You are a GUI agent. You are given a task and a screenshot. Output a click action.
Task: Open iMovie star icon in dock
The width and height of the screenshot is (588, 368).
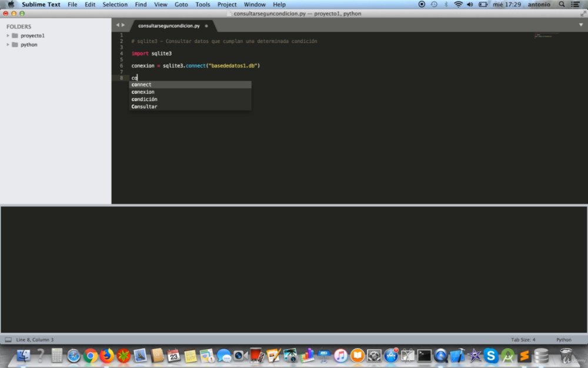[475, 356]
